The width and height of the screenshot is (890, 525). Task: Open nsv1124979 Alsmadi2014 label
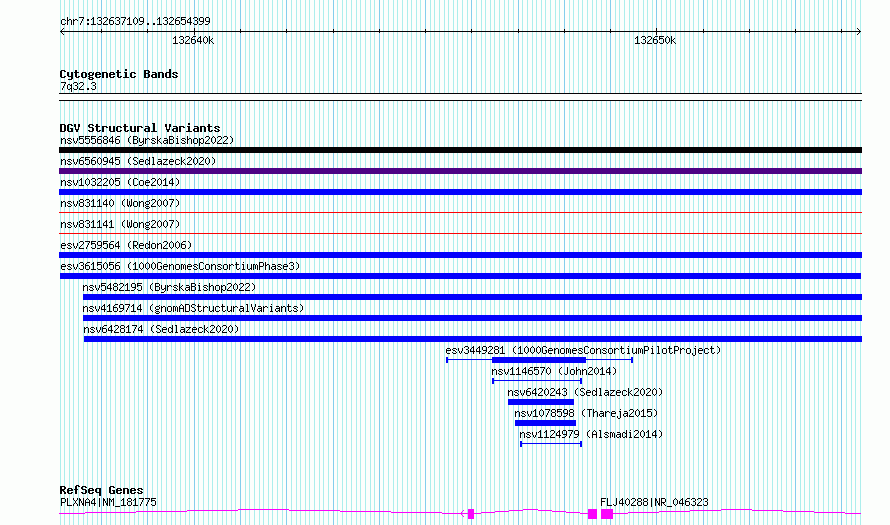tap(591, 434)
